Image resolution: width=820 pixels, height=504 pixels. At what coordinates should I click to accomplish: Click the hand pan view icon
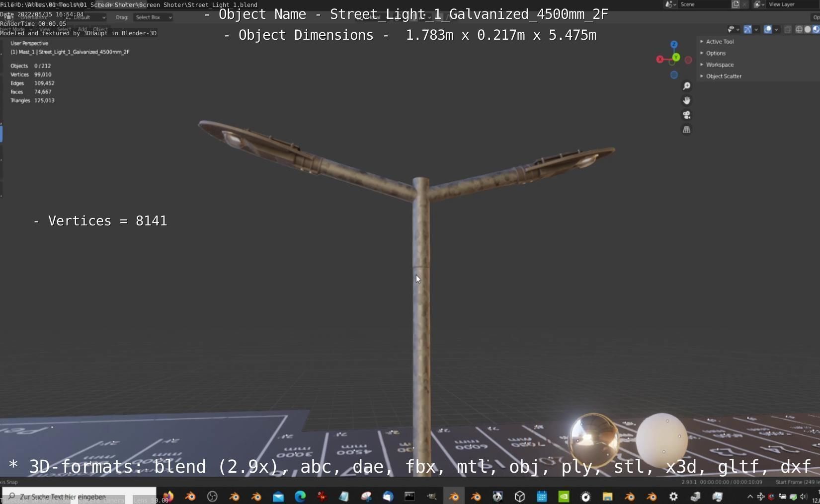(686, 100)
